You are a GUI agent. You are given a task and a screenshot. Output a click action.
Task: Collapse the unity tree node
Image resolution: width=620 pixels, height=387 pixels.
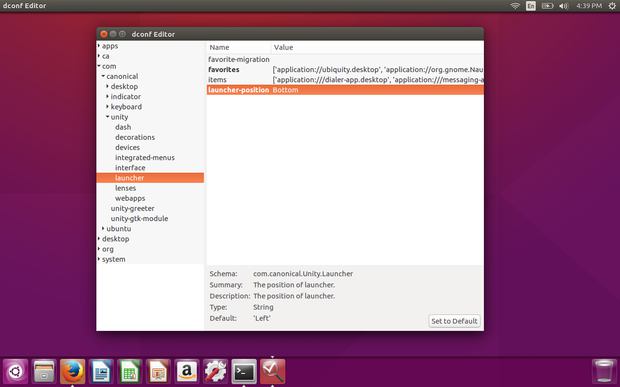(x=108, y=117)
